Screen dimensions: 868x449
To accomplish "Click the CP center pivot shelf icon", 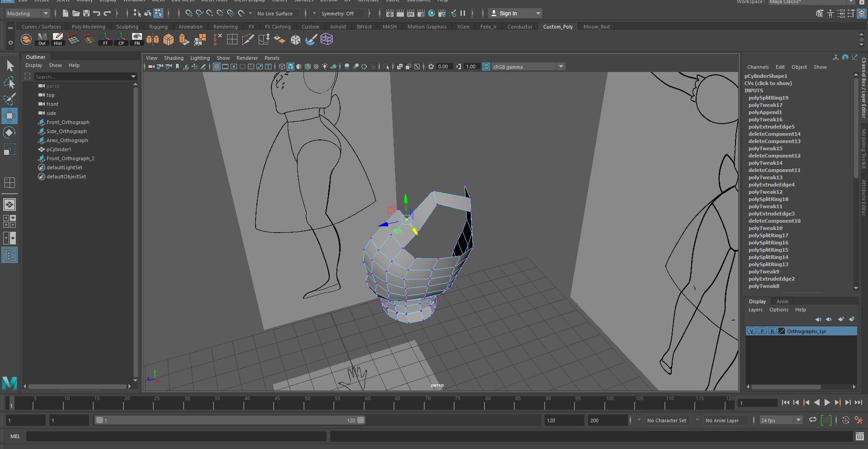I will click(121, 39).
